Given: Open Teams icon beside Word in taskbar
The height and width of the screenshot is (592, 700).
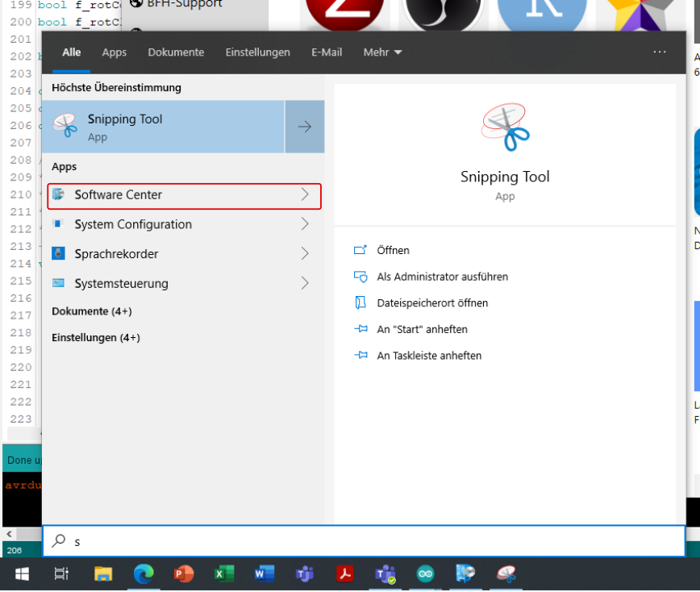Looking at the screenshot, I should pos(305,574).
